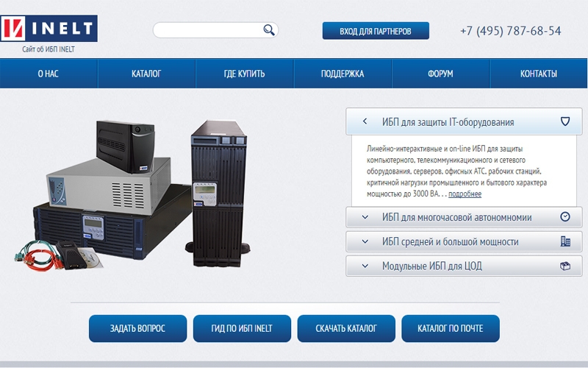Collapse the ИБП для защиты IT-оборудования section

click(365, 121)
